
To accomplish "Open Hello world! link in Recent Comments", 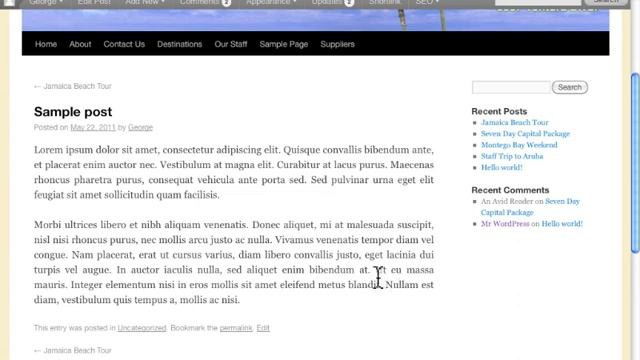I will [562, 224].
